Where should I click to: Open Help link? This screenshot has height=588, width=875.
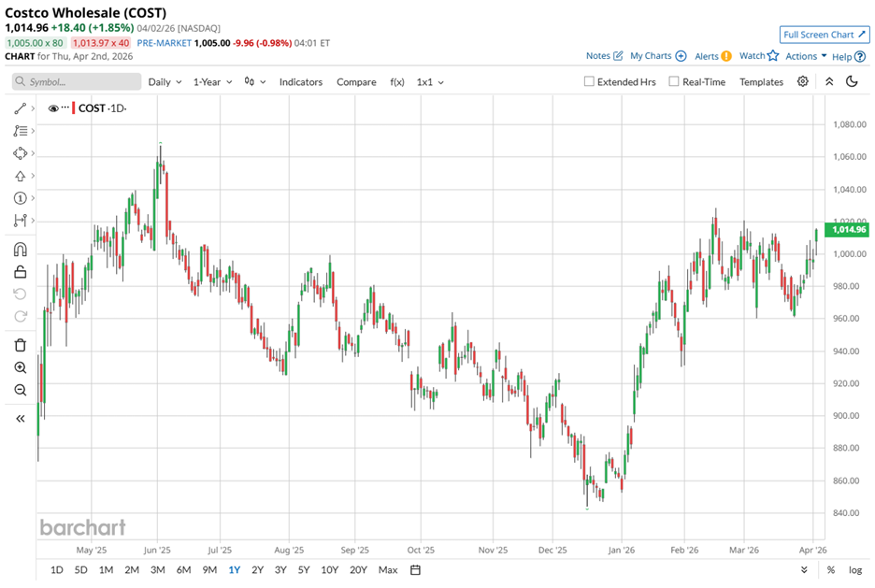(x=849, y=56)
